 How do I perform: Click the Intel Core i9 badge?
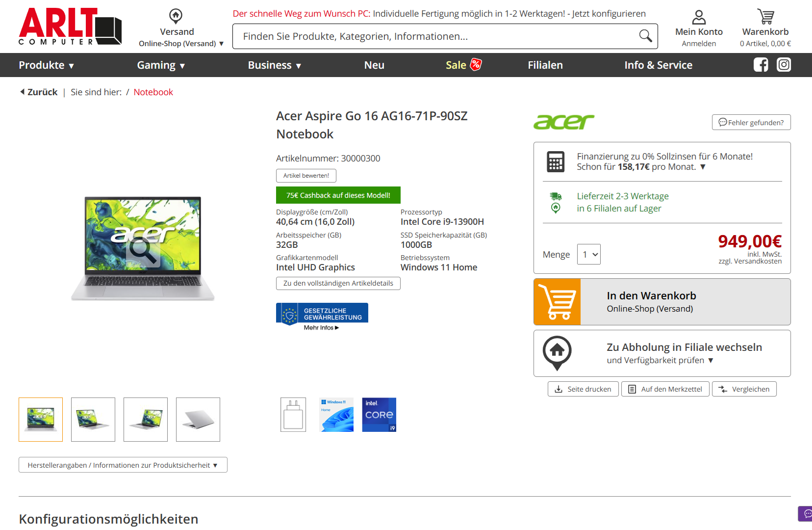379,415
